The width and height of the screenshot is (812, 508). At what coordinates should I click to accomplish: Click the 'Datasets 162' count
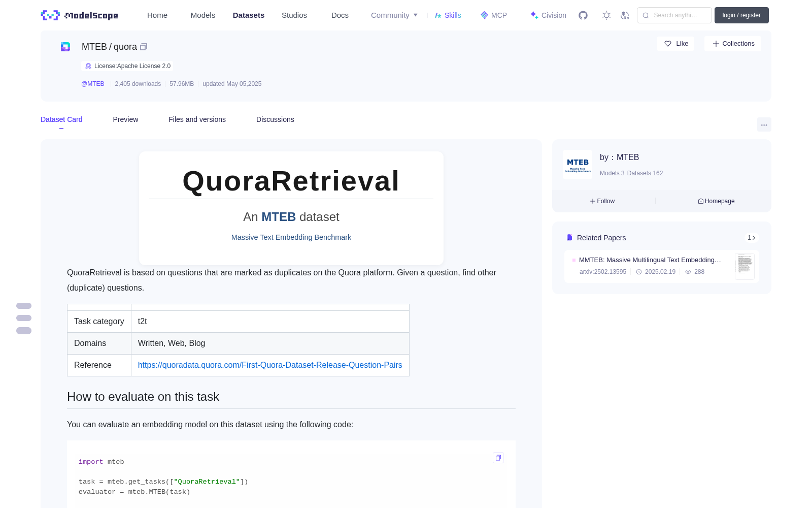[645, 173]
